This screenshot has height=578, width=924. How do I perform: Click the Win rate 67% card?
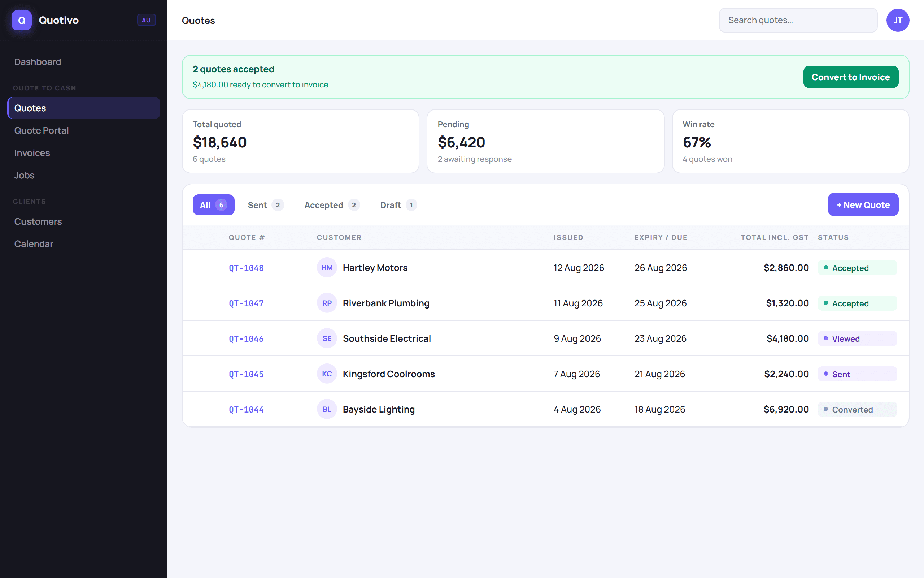tap(790, 142)
